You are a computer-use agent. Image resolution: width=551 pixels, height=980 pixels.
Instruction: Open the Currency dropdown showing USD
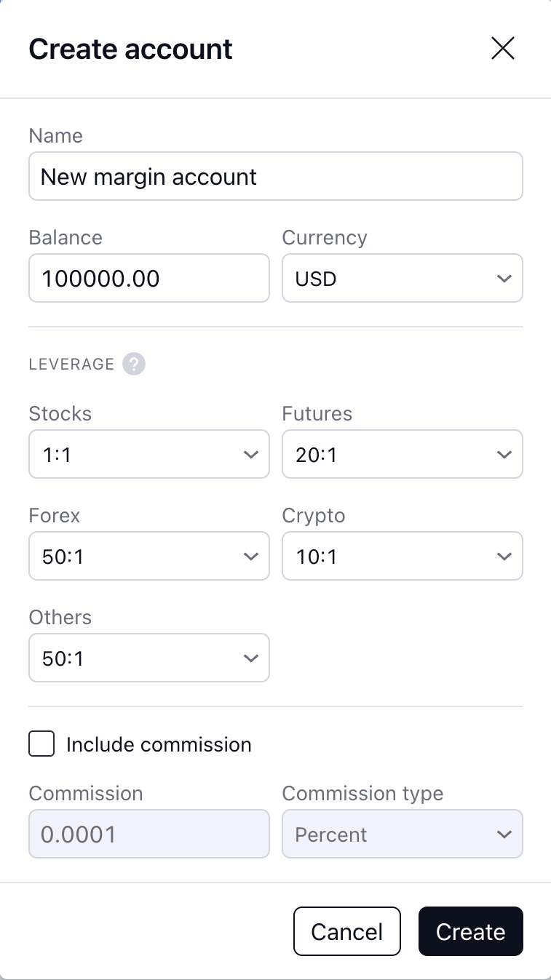(402, 278)
